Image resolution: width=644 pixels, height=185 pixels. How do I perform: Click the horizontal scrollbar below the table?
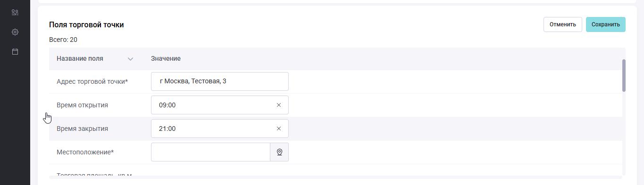click(335, 177)
